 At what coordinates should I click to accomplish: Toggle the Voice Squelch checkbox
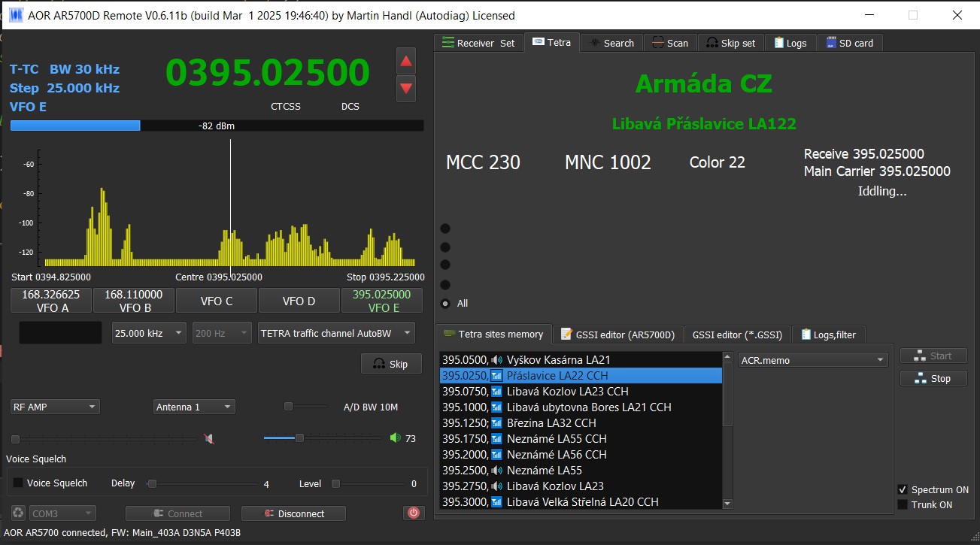coord(18,483)
